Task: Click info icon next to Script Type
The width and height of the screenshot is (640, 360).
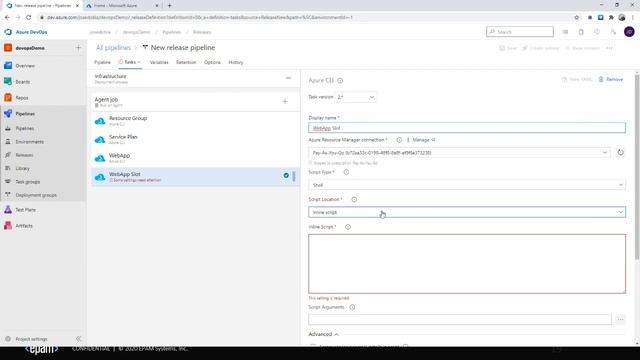Action: coord(346,172)
